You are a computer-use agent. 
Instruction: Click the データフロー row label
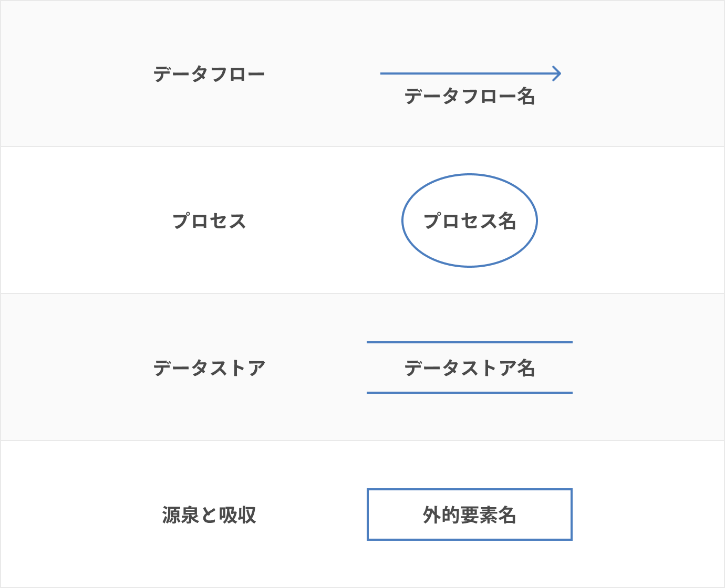[209, 74]
